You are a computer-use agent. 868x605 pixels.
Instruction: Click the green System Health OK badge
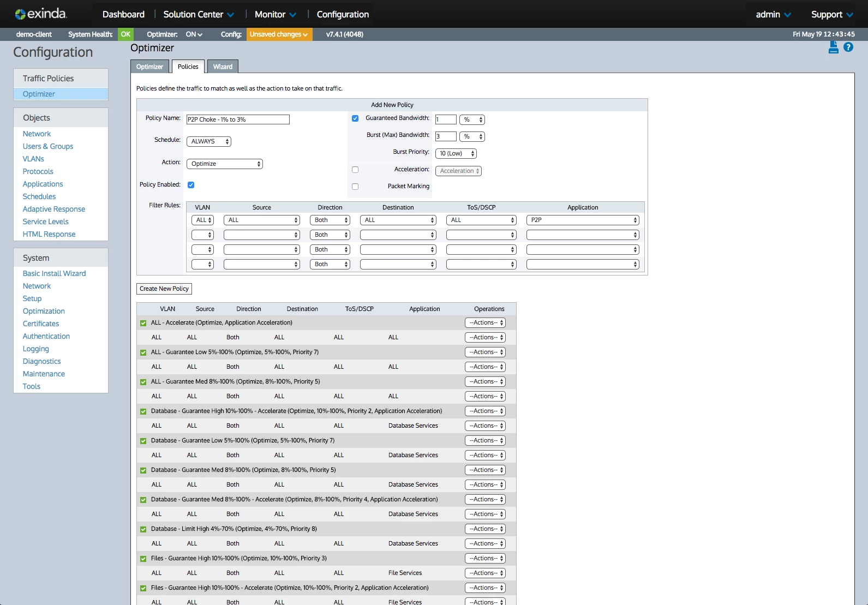[x=125, y=34]
